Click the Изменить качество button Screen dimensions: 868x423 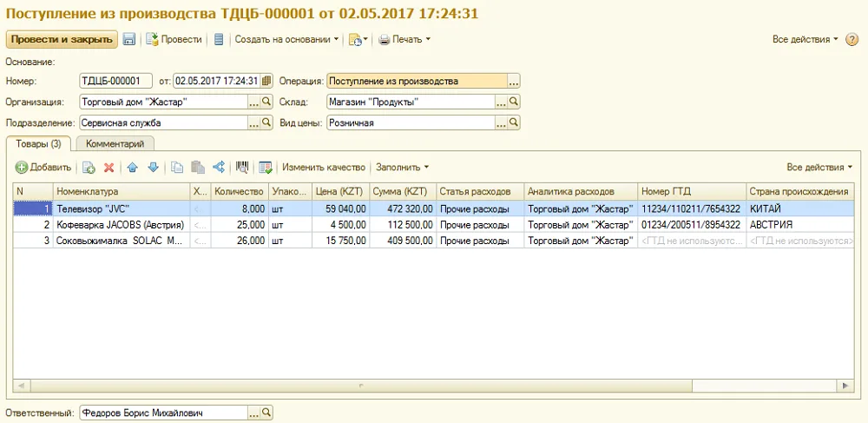pyautogui.click(x=324, y=168)
